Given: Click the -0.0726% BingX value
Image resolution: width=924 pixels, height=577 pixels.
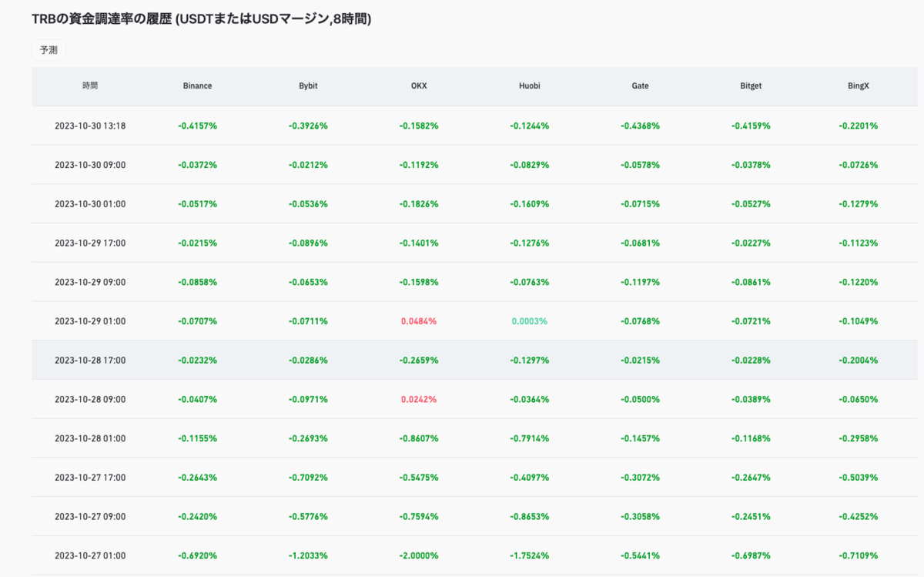Looking at the screenshot, I should pos(859,165).
